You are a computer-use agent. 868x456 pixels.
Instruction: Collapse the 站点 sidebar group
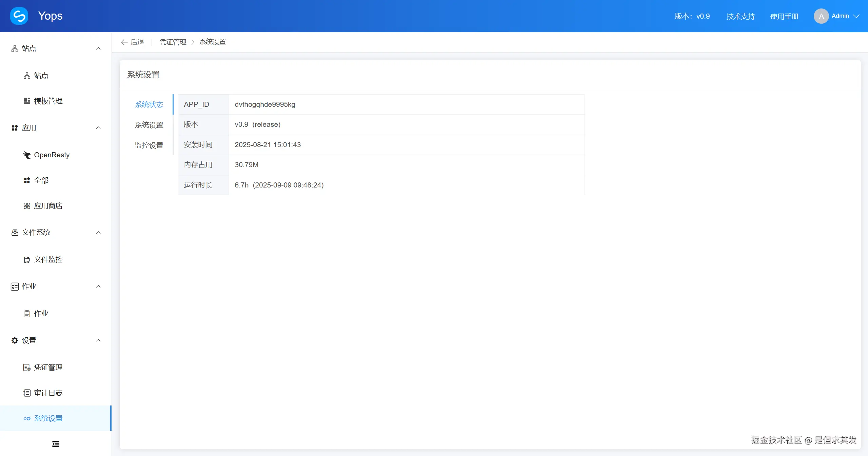[x=98, y=48]
